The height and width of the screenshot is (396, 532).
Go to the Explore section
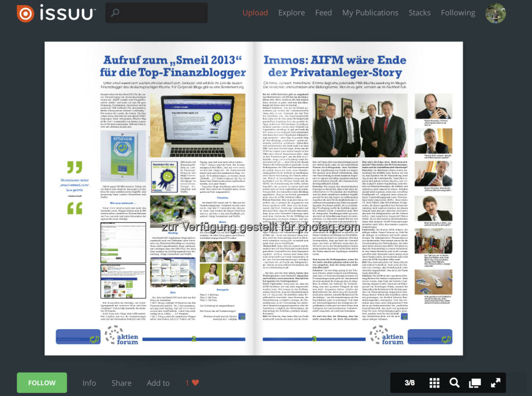tap(291, 13)
